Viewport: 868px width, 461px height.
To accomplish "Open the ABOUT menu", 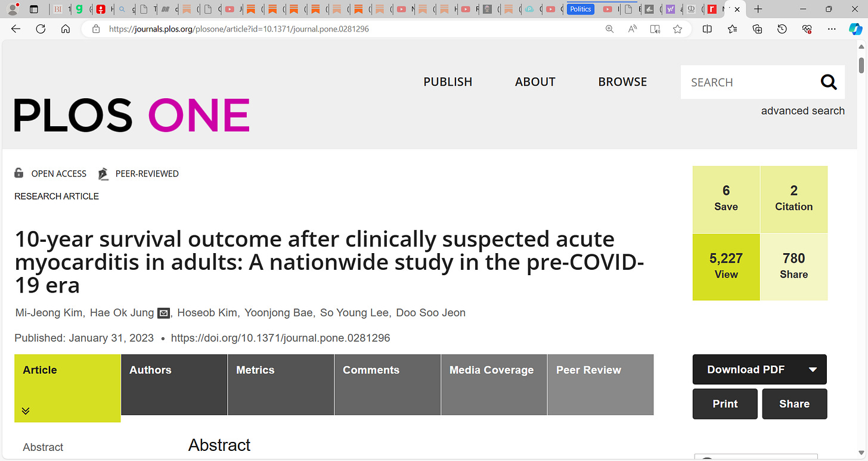I will pyautogui.click(x=535, y=82).
